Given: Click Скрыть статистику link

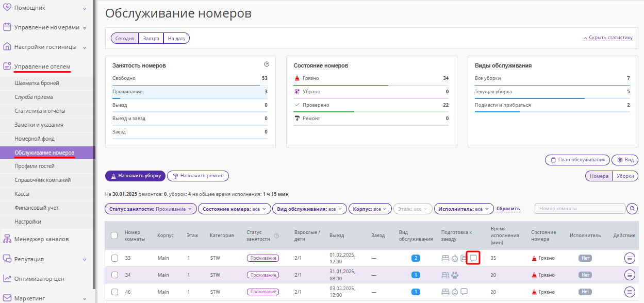Looking at the screenshot, I should (x=608, y=38).
